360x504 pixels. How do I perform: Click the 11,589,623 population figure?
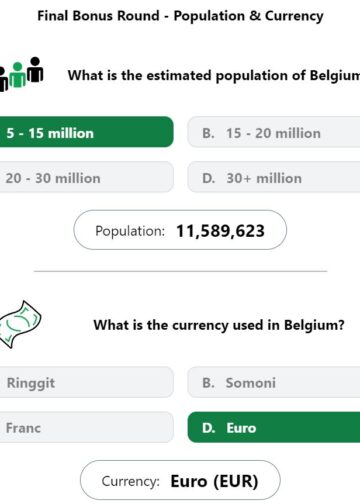[x=220, y=231]
